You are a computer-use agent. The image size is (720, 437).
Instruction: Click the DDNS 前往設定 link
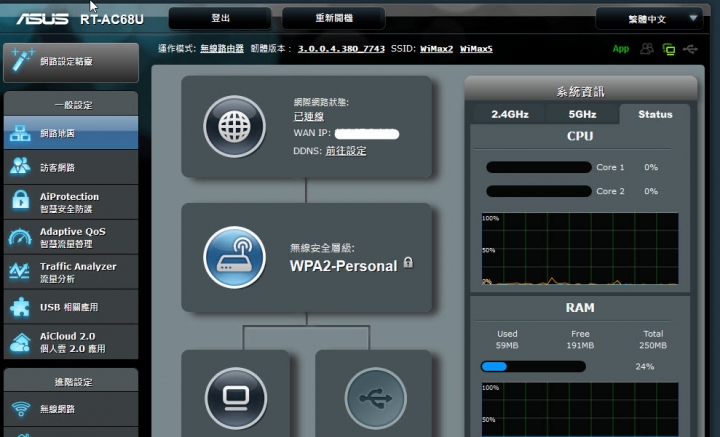pyautogui.click(x=346, y=151)
